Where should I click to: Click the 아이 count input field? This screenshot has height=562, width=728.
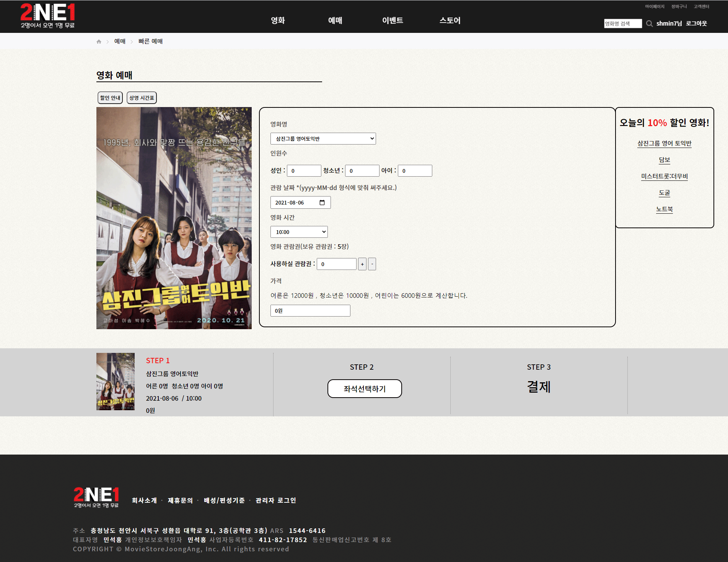click(415, 171)
